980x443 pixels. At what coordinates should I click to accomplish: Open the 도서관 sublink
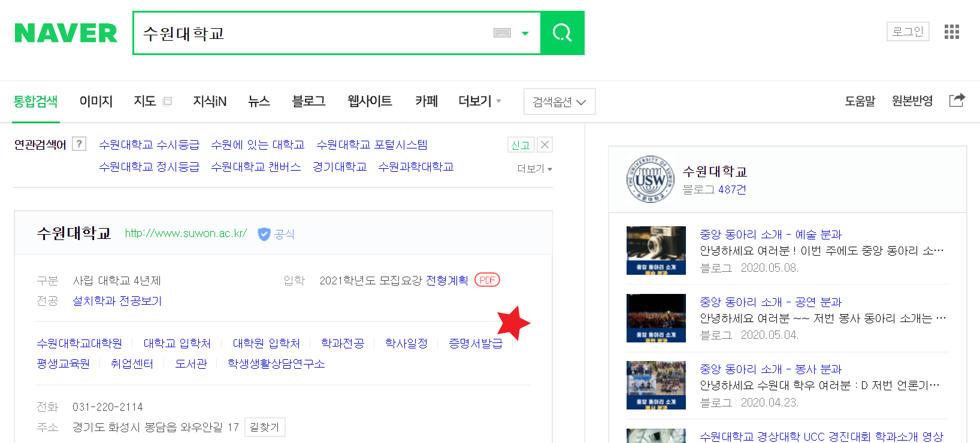(191, 363)
